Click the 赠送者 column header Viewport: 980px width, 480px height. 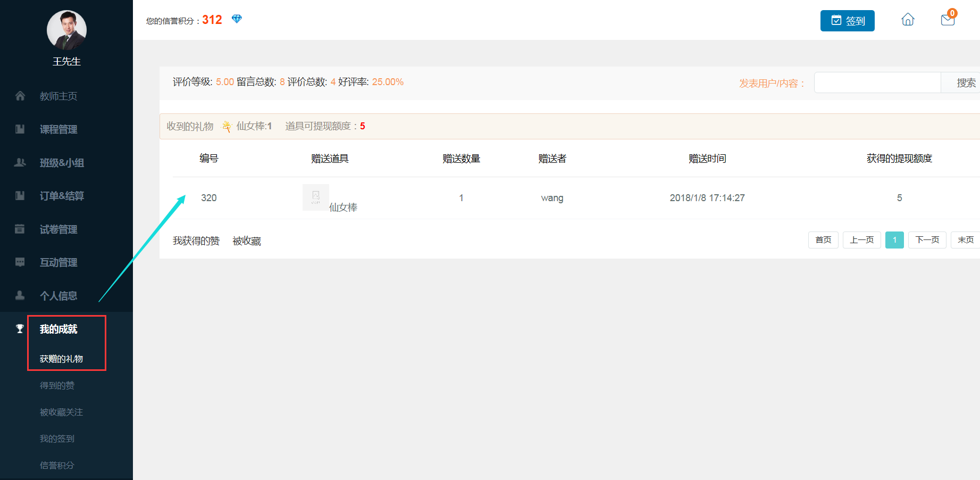(x=552, y=159)
